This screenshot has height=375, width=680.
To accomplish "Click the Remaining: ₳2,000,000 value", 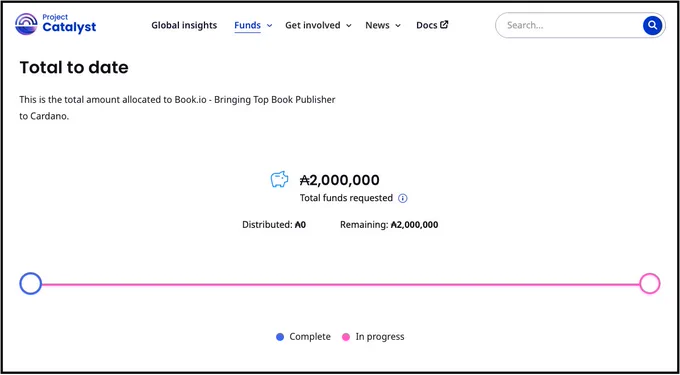I will (389, 225).
